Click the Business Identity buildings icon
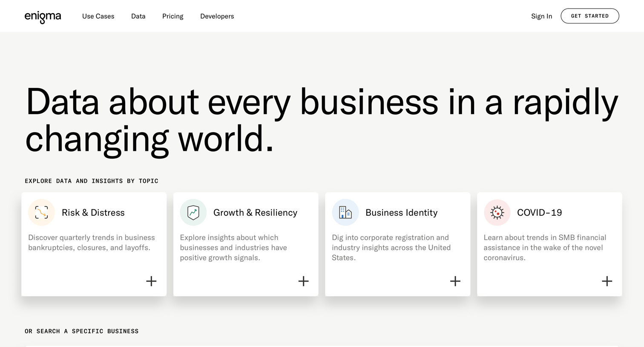Screen dimensions: 644x347 [345, 212]
